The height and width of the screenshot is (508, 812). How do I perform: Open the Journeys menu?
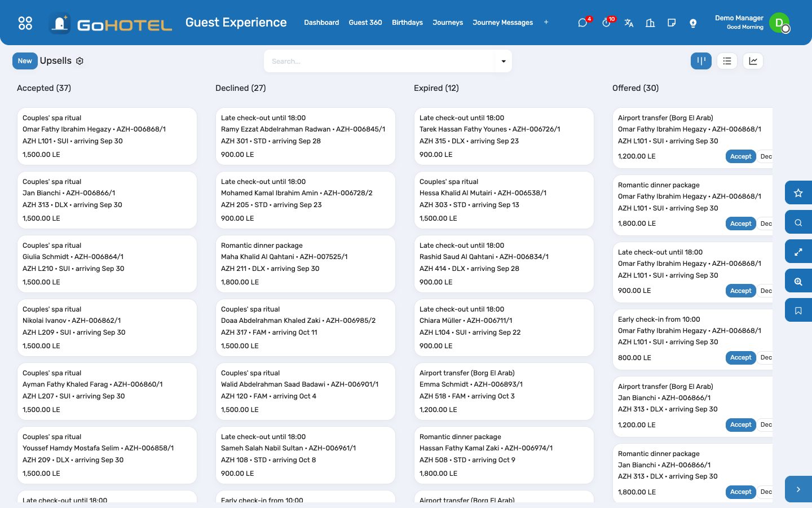(x=448, y=23)
